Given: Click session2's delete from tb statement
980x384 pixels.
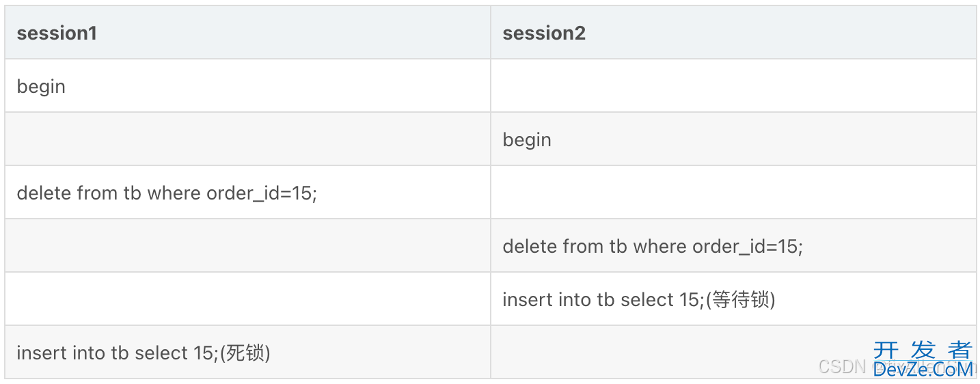Looking at the screenshot, I should click(x=653, y=247).
